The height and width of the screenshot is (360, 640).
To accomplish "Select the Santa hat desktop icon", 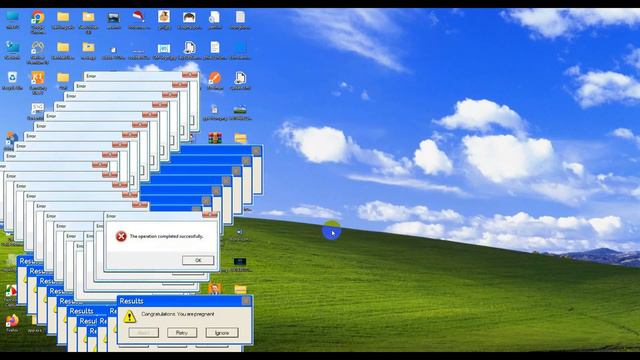I will tap(139, 17).
